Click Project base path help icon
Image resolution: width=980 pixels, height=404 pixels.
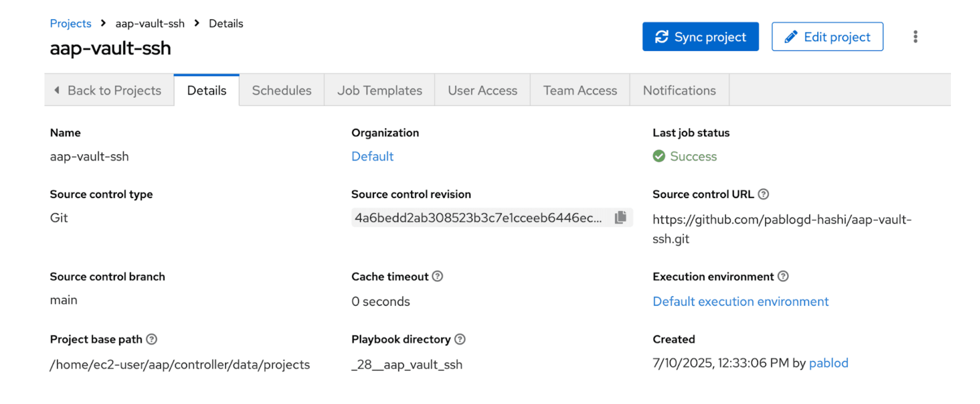pyautogui.click(x=151, y=339)
